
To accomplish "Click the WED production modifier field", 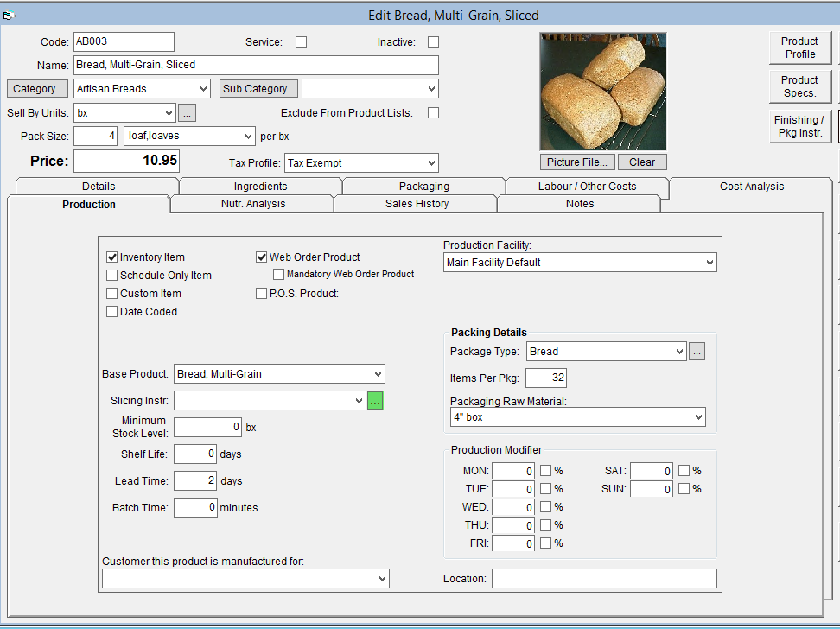I will point(513,507).
